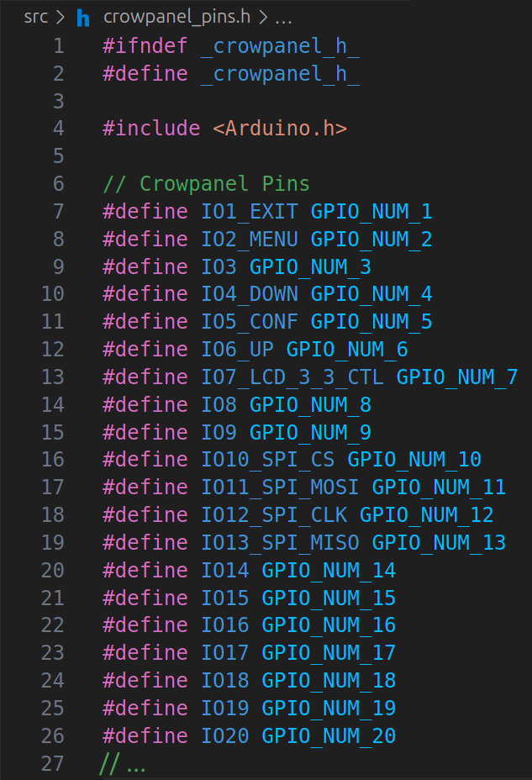
Task: Click the IO13_SPI_MISO macro name
Action: pos(280,543)
